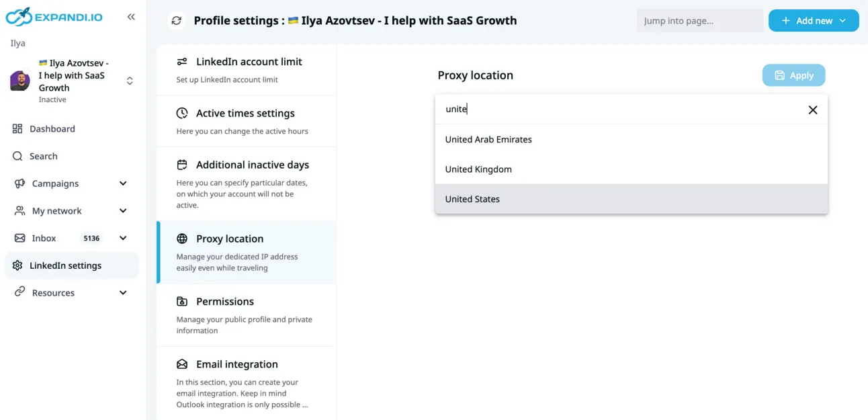868x420 pixels.
Task: Open Active times settings tab
Action: [x=247, y=122]
